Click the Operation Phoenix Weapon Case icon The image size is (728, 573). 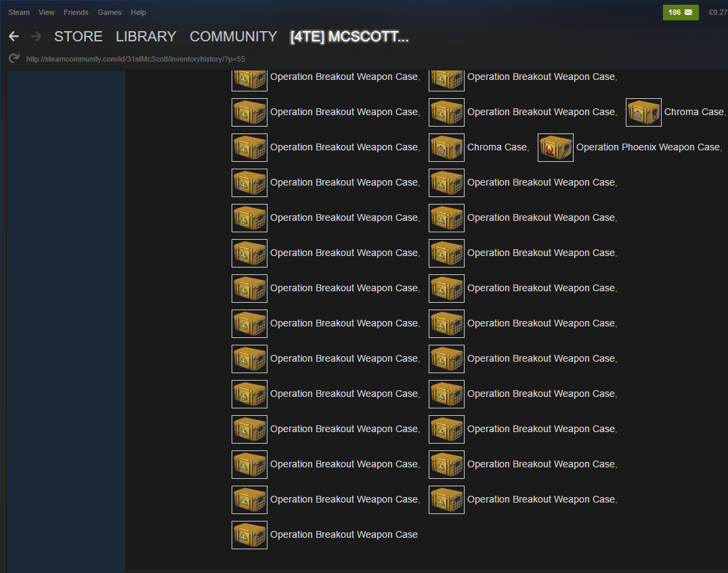555,148
